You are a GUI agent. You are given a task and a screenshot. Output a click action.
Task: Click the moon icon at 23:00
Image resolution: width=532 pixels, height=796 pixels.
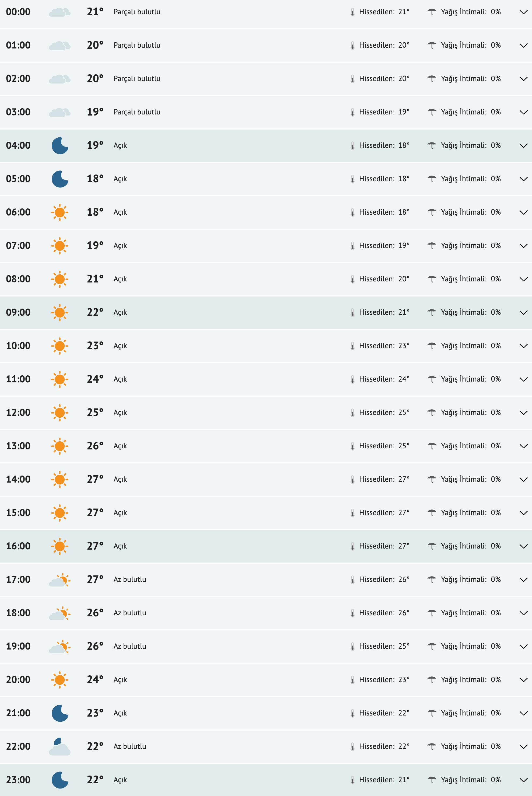60,780
